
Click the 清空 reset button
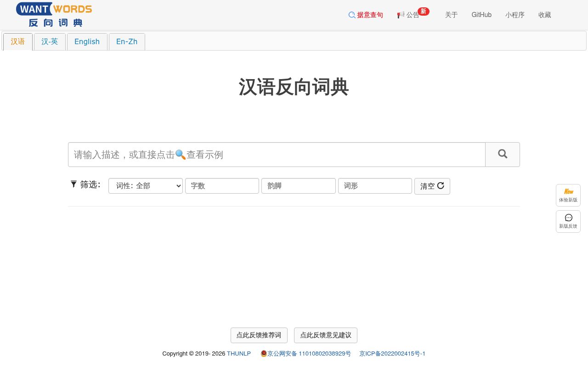coord(432,186)
